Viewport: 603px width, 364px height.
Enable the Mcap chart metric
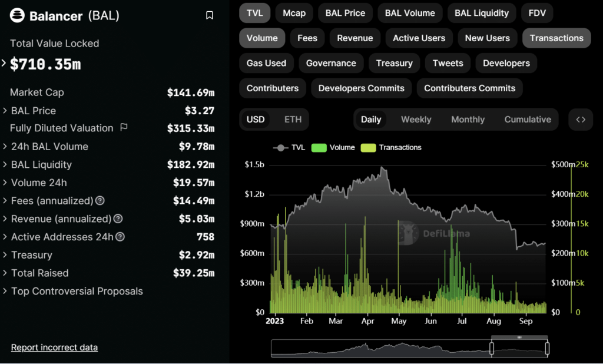click(294, 13)
